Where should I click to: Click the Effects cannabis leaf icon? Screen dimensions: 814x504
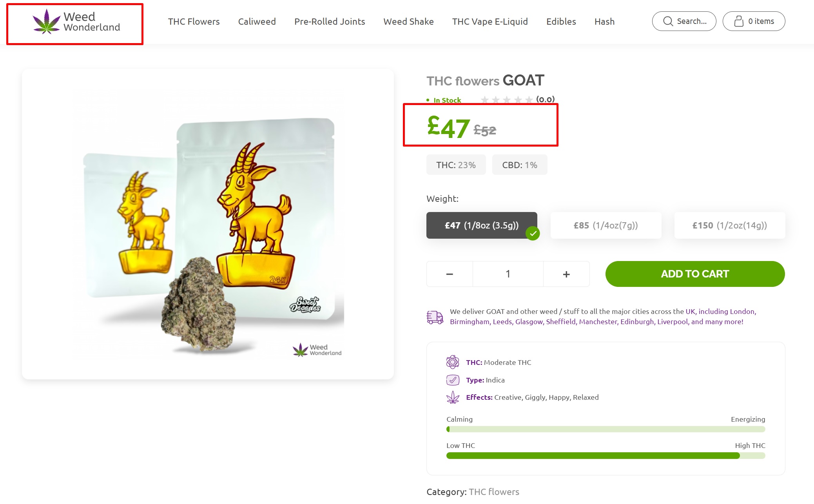(453, 397)
